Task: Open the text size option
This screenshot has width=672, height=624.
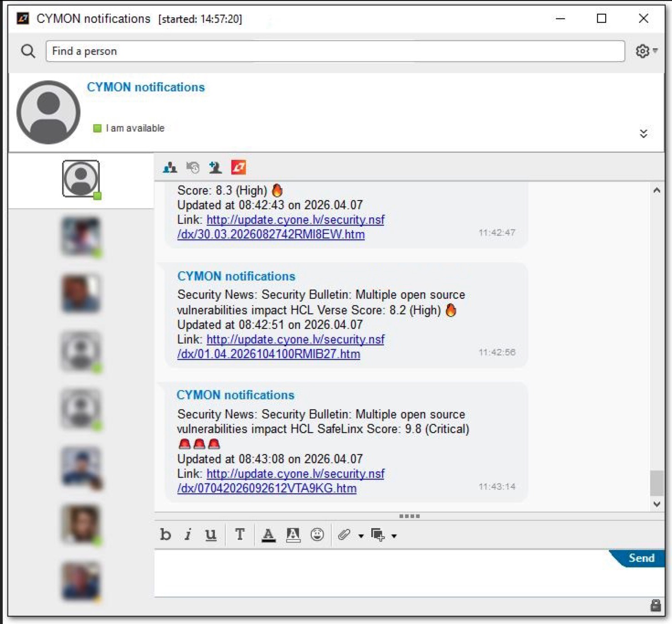Action: [240, 535]
